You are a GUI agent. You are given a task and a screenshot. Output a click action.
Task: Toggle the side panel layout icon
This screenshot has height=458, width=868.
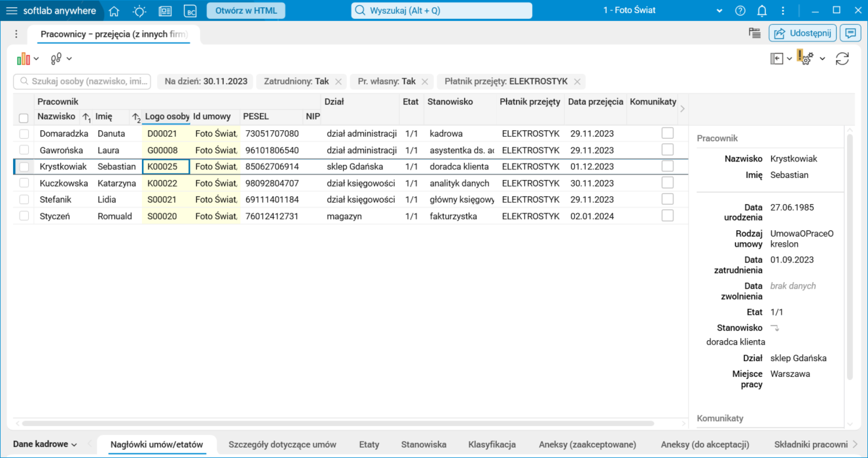point(777,59)
